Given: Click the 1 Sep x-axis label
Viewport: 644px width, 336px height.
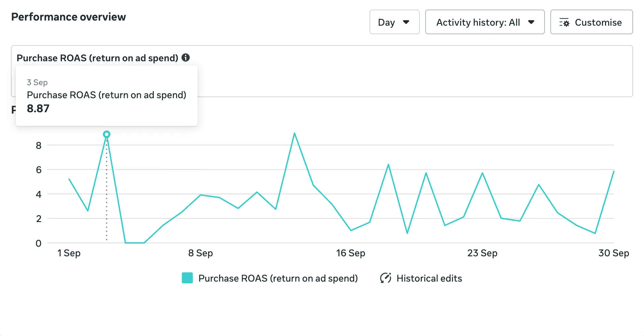Looking at the screenshot, I should [x=69, y=253].
